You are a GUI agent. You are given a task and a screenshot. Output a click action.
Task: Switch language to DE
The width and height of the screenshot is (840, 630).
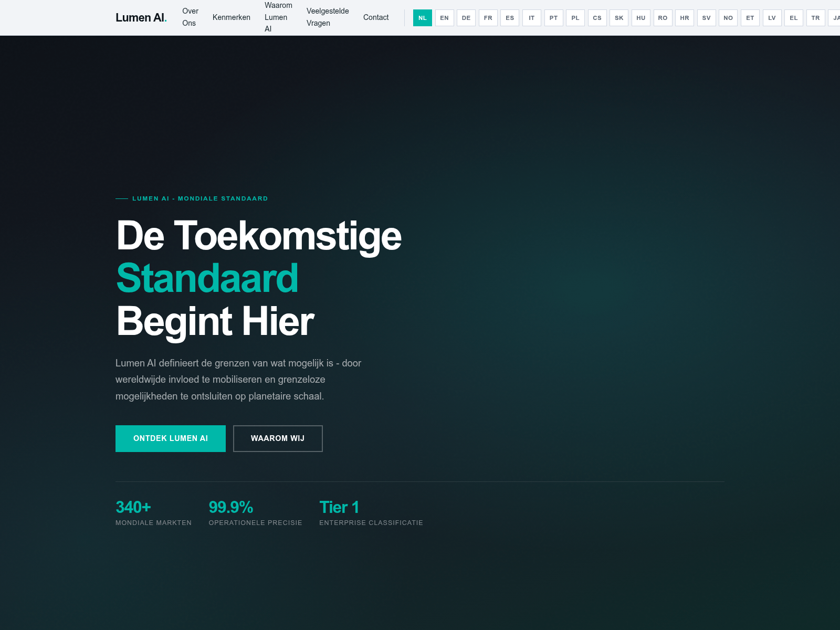click(466, 18)
